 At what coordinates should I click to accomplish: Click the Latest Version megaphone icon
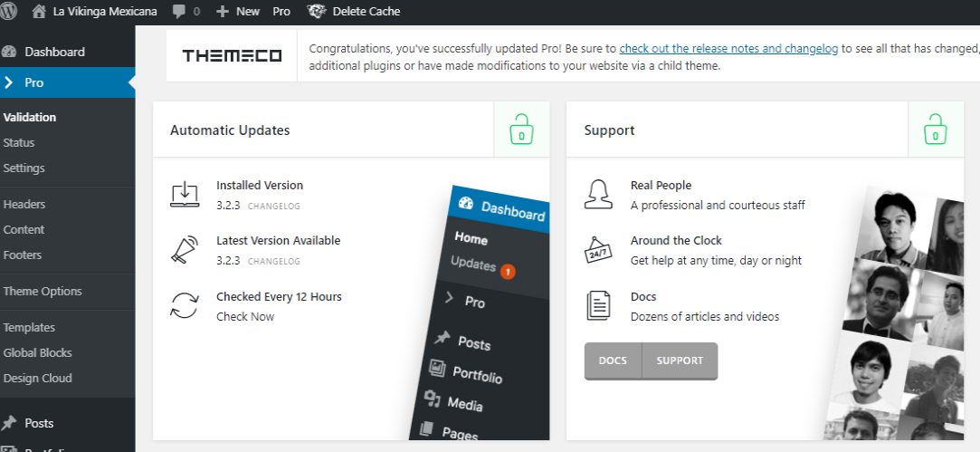(185, 250)
